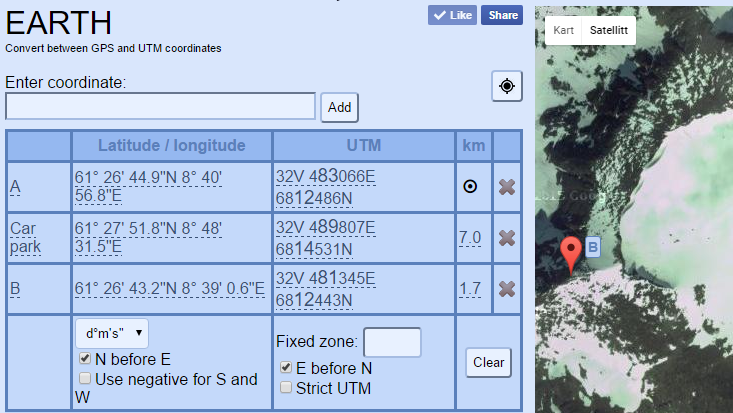The width and height of the screenshot is (733, 413).
Task: Click the Add button
Action: pos(339,107)
